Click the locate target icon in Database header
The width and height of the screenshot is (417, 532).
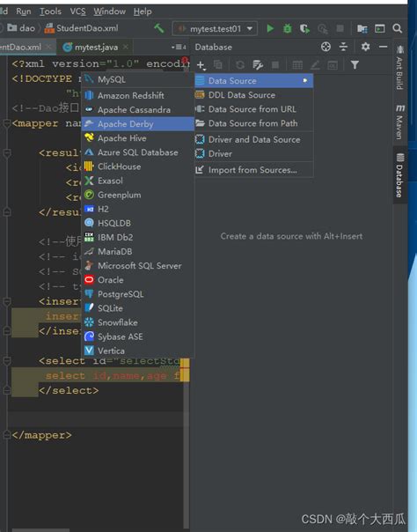point(326,47)
